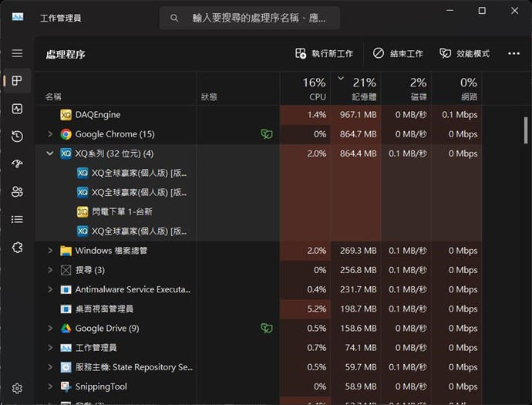The width and height of the screenshot is (532, 405).
Task: Click 執行新工作 button
Action: tap(324, 53)
